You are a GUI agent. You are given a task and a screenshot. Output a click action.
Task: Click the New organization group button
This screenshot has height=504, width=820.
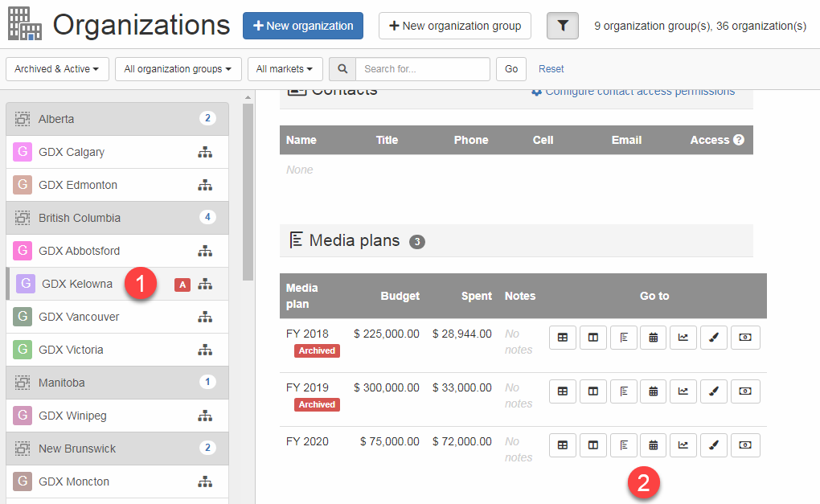(454, 26)
